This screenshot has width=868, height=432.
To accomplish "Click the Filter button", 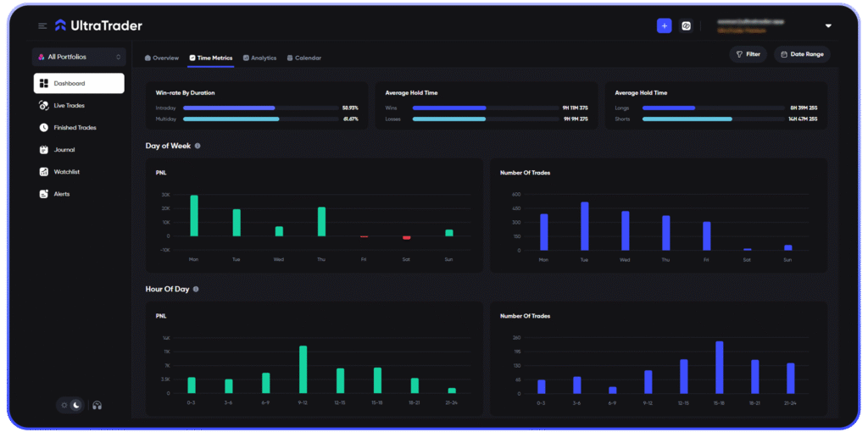I will pyautogui.click(x=748, y=54).
